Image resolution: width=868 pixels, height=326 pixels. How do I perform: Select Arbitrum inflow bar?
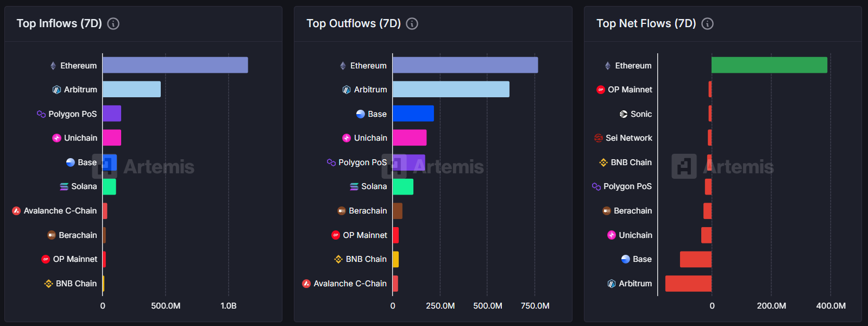[132, 89]
